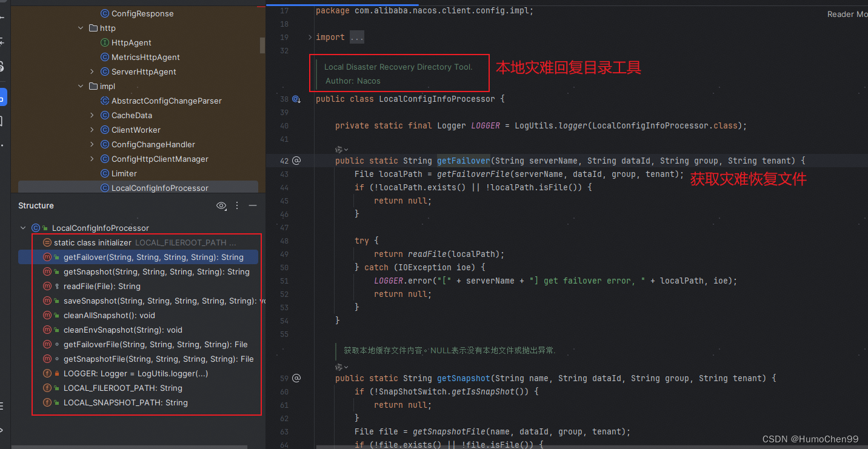
Task: Click the rendered doc comment 'Local Disaster Recovery Directory Tool.'
Action: tap(398, 67)
